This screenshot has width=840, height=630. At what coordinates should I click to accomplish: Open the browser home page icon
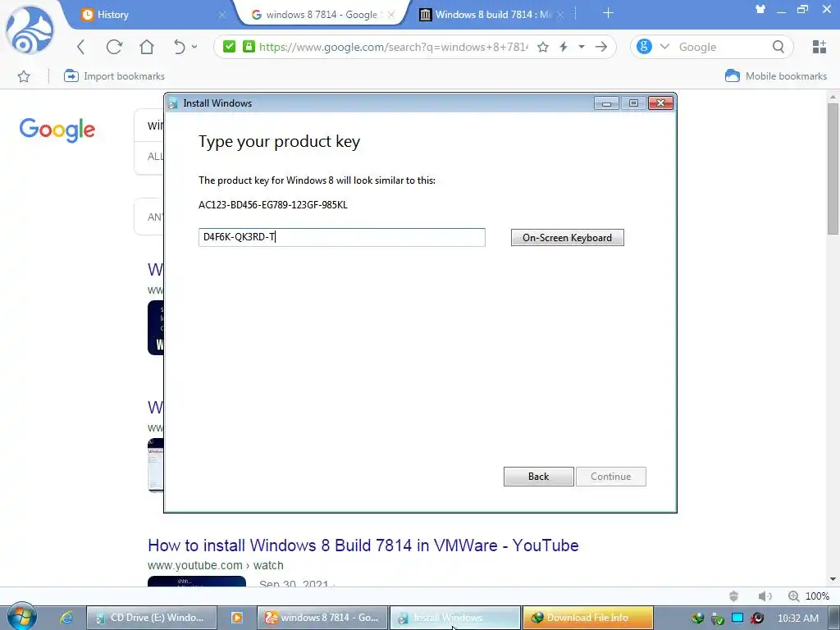(147, 47)
